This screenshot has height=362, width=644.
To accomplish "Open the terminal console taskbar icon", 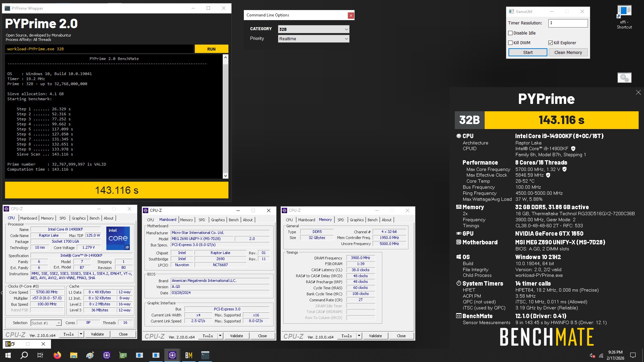I will point(205,355).
